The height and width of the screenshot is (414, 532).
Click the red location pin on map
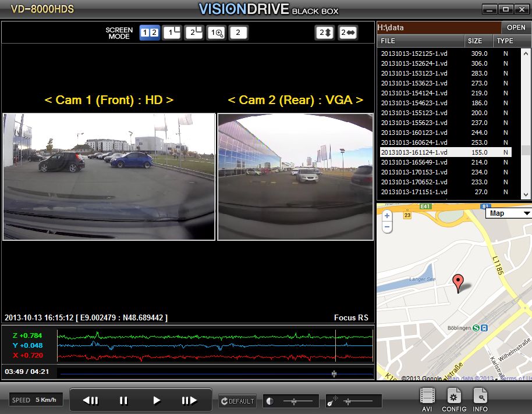458,283
